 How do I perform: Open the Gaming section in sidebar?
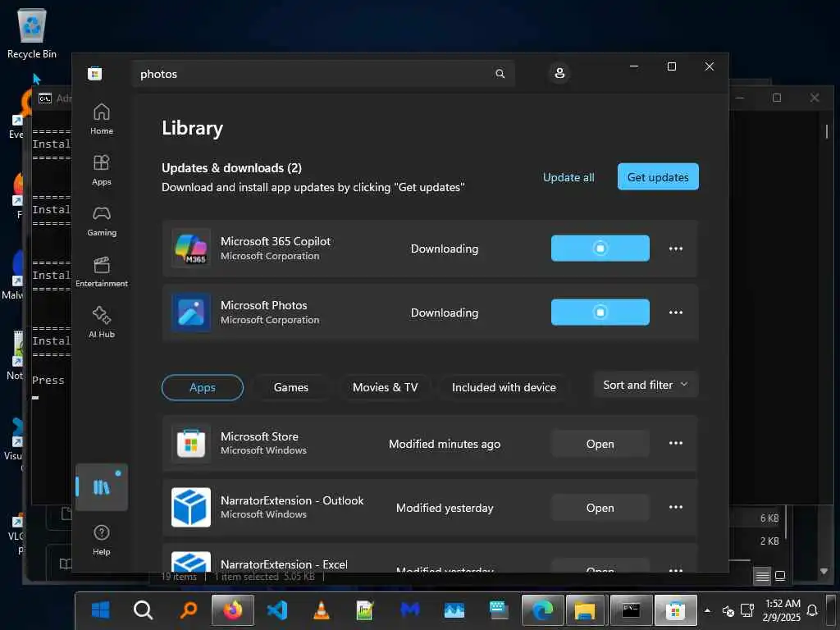[101, 221]
